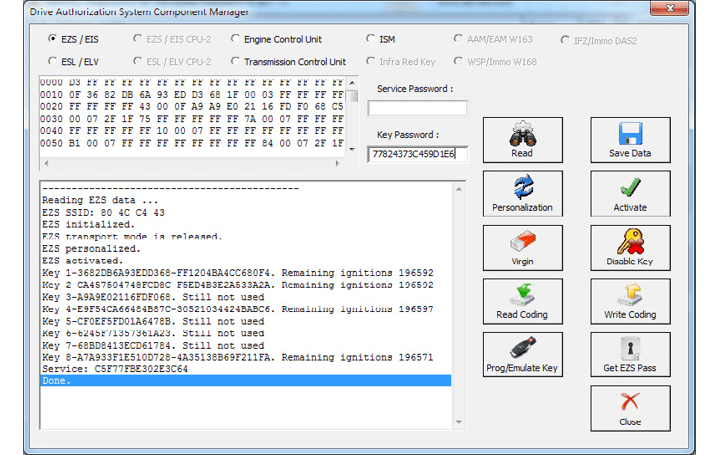Screen dimensions: 719x455
Task: Click the Write Coding icon
Action: [629, 296]
